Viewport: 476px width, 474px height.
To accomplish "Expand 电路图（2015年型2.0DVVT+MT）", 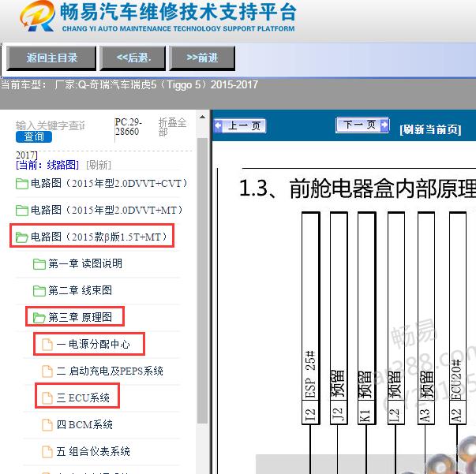I will (x=107, y=210).
